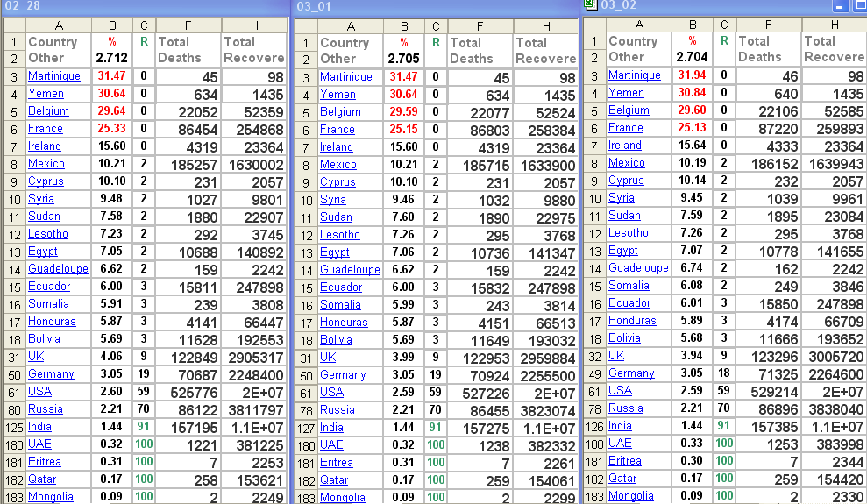Screen dimensions: 867x504
Task: Select row 125 header in the 02_28 sheet
Action: [x=14, y=428]
